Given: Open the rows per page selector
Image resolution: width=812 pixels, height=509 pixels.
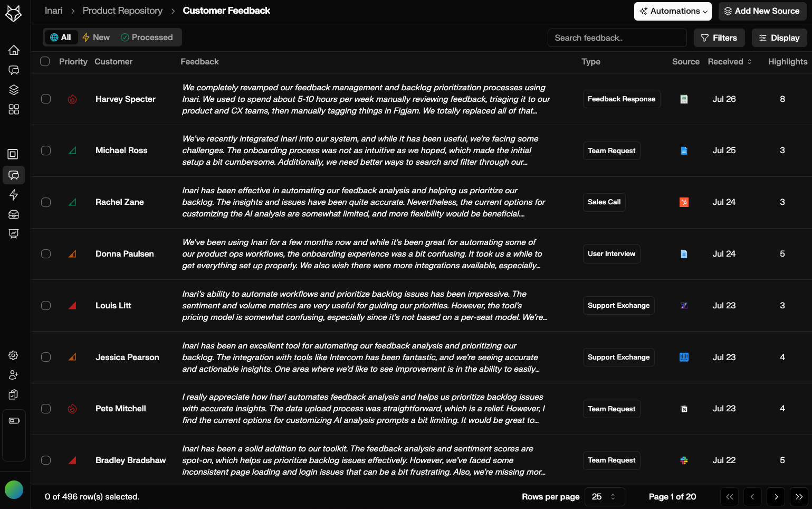Looking at the screenshot, I should click(x=605, y=497).
